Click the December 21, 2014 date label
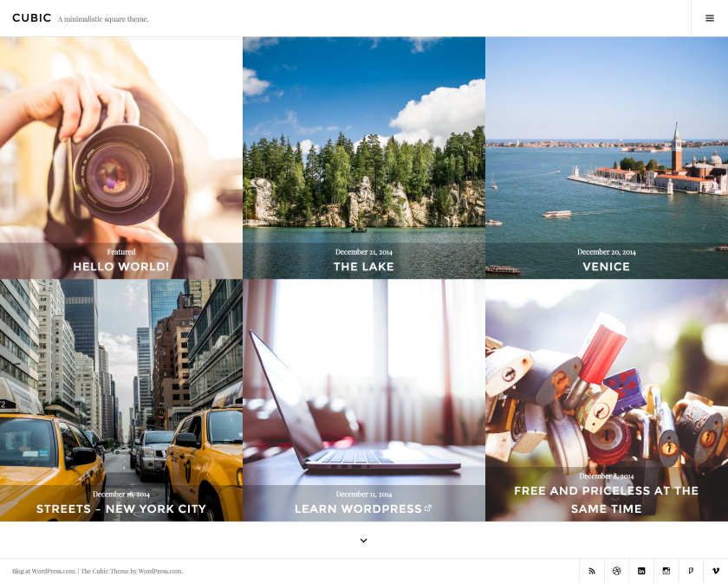Image resolution: width=728 pixels, height=583 pixels. tap(363, 251)
